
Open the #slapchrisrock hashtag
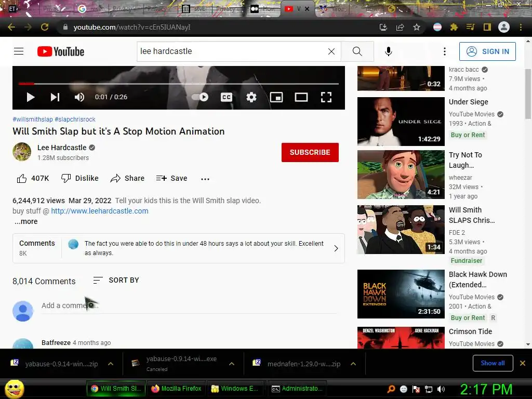tap(75, 119)
